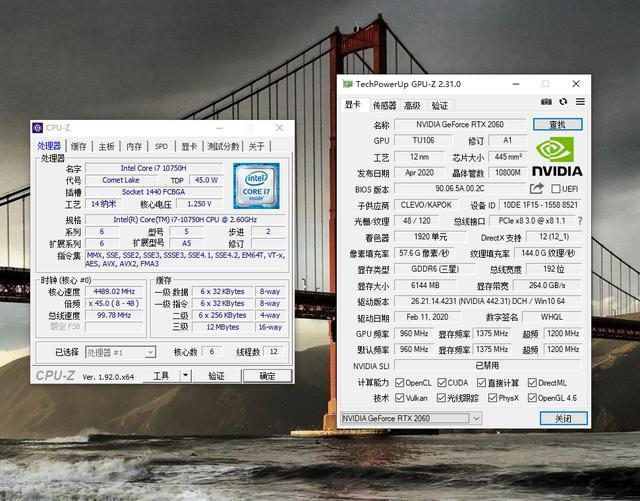Click the PCIe x8 3.0 @ x8 1.1 field

pos(532,221)
